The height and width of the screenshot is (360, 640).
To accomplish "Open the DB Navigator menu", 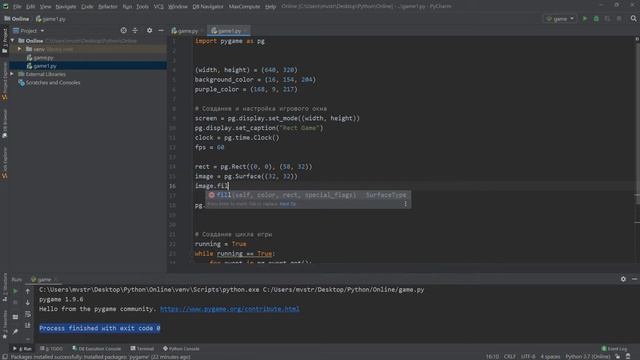I will 208,7.
